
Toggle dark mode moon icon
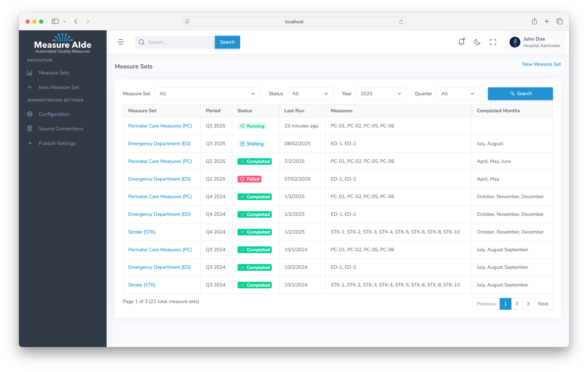[477, 42]
